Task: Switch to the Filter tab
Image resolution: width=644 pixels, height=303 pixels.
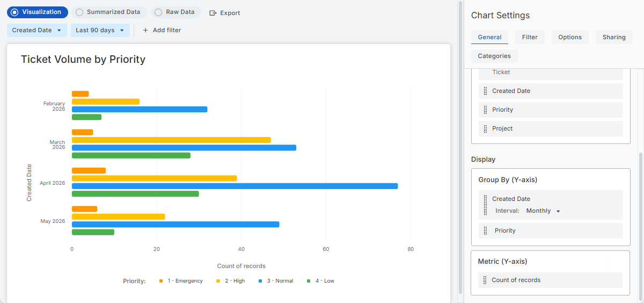Action: pos(530,37)
